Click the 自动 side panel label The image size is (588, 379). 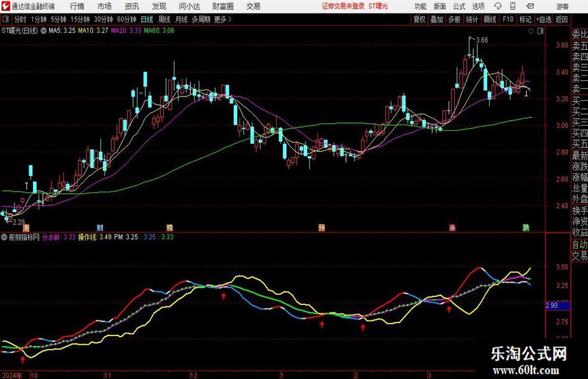580,245
